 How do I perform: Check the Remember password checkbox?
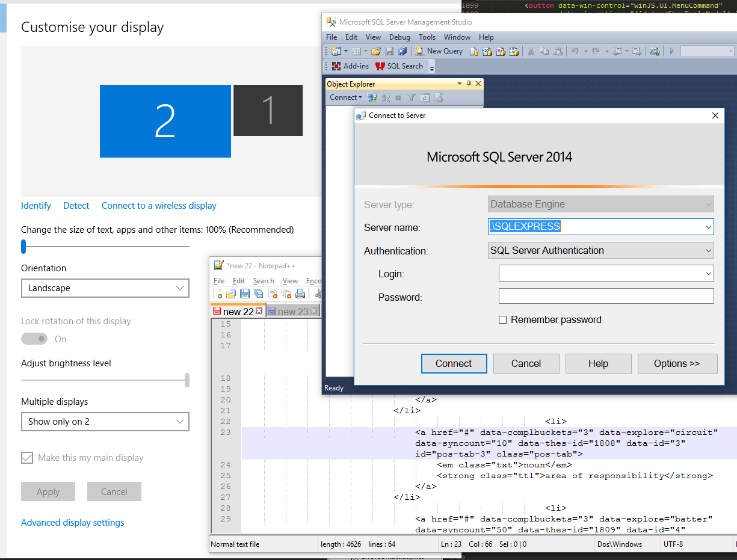pyautogui.click(x=503, y=319)
